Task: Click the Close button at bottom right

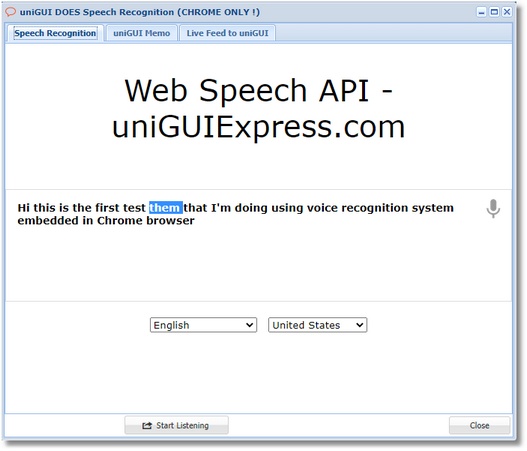Action: (479, 425)
